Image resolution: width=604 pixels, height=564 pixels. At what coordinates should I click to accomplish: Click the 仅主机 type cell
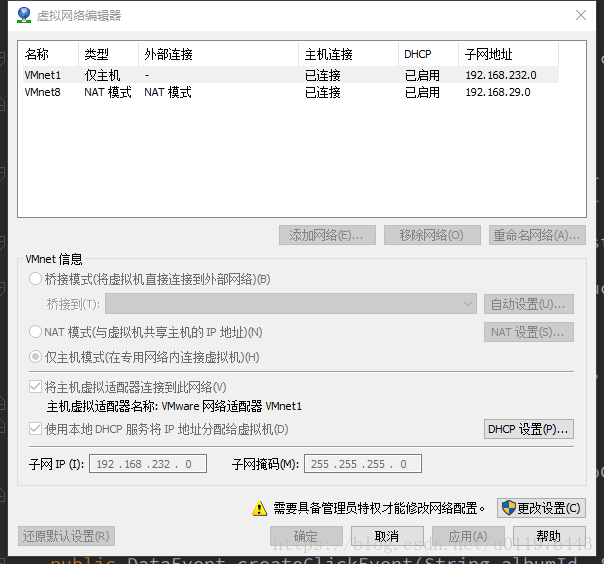coord(102,75)
